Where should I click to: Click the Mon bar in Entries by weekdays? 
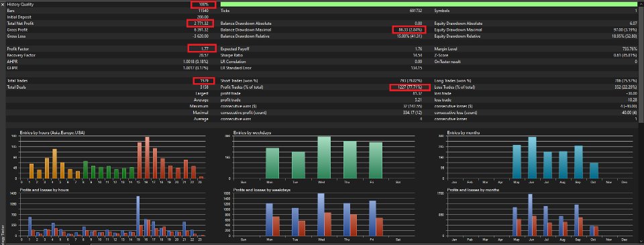click(272, 164)
